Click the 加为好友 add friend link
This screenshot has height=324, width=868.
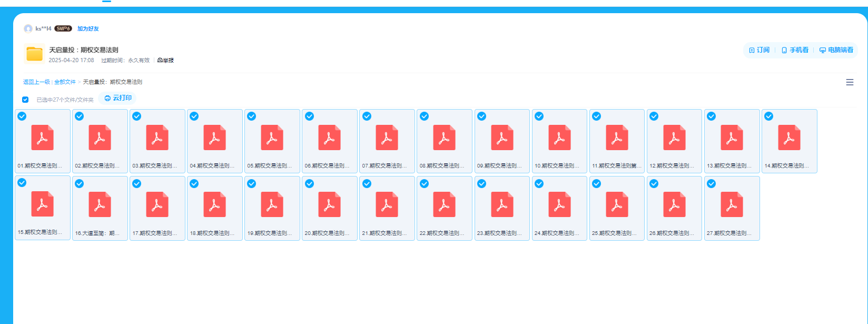(88, 29)
